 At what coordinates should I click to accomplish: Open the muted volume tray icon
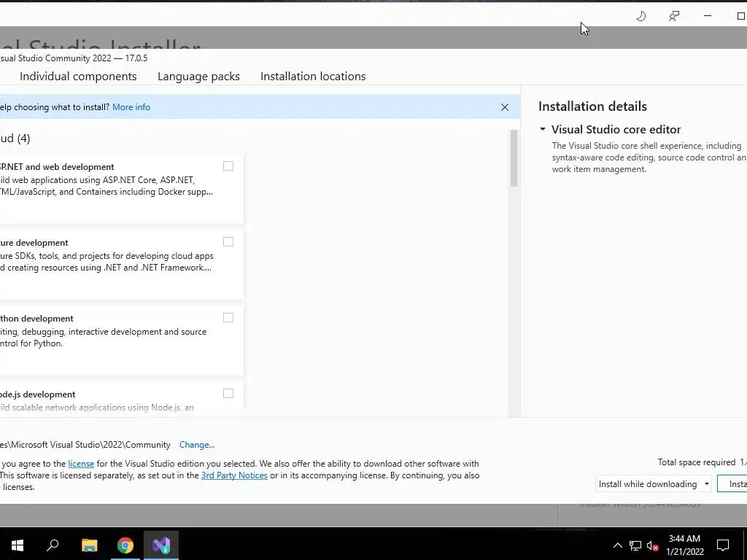point(653,545)
